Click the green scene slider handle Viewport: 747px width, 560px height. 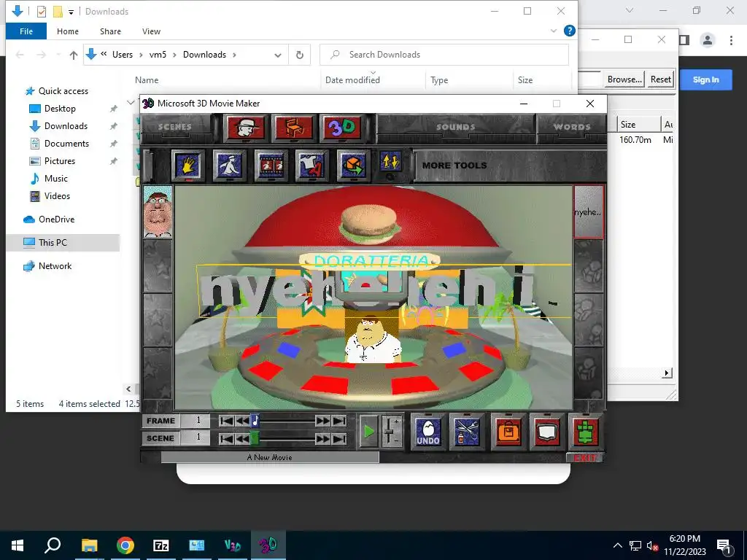(255, 438)
